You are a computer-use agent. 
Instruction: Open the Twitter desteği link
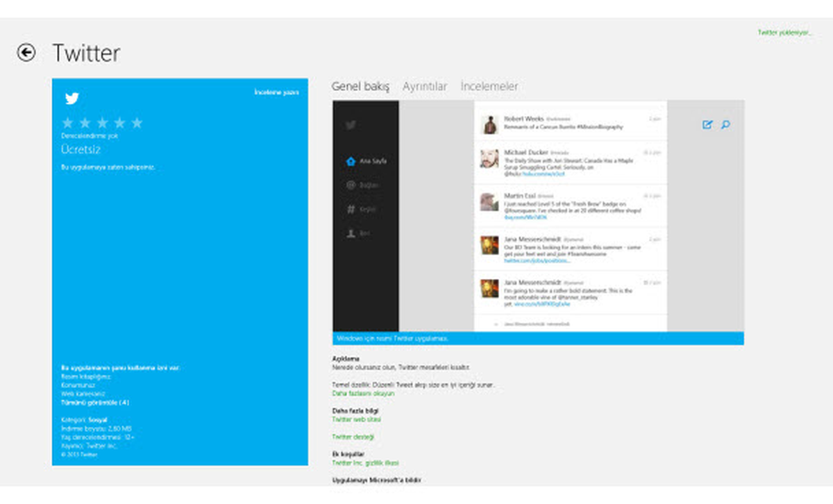coord(353,437)
